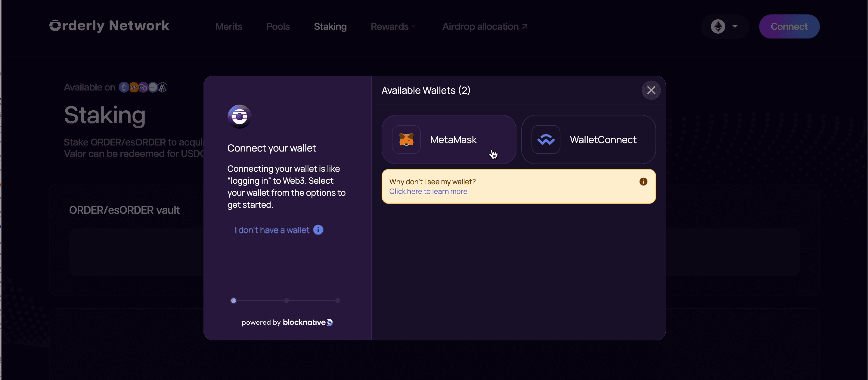Open "I don't have a wallet" link
Viewport: 868px width, 380px height.
click(x=271, y=230)
